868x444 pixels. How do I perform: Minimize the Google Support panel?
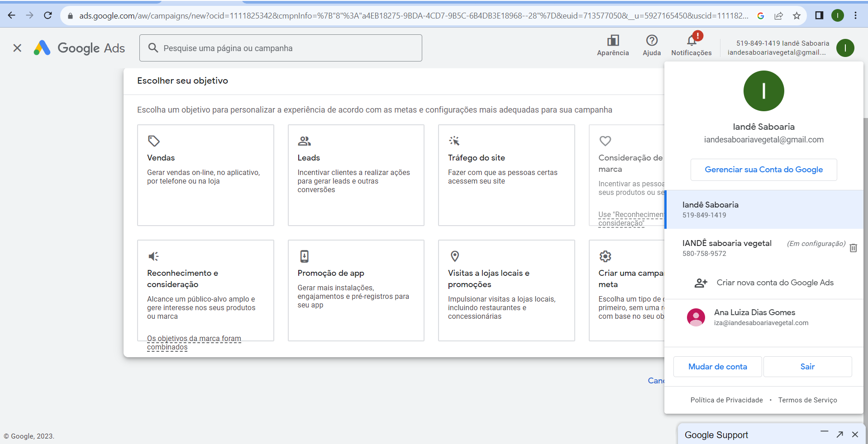(x=824, y=432)
